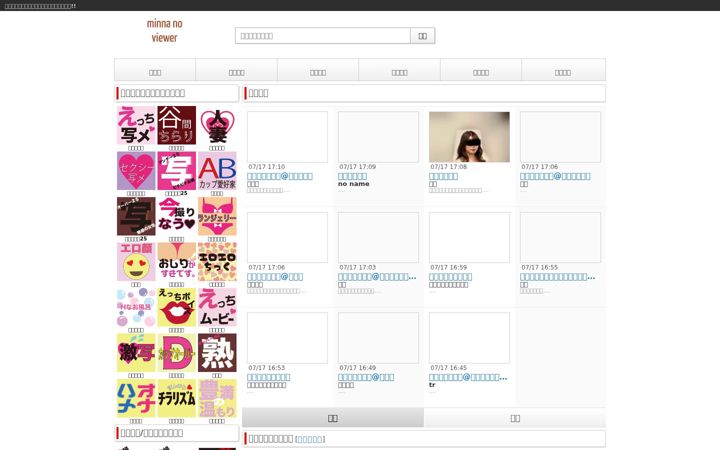720x450 pixels.
Task: Click the 'no name' author text
Action: coord(354,184)
